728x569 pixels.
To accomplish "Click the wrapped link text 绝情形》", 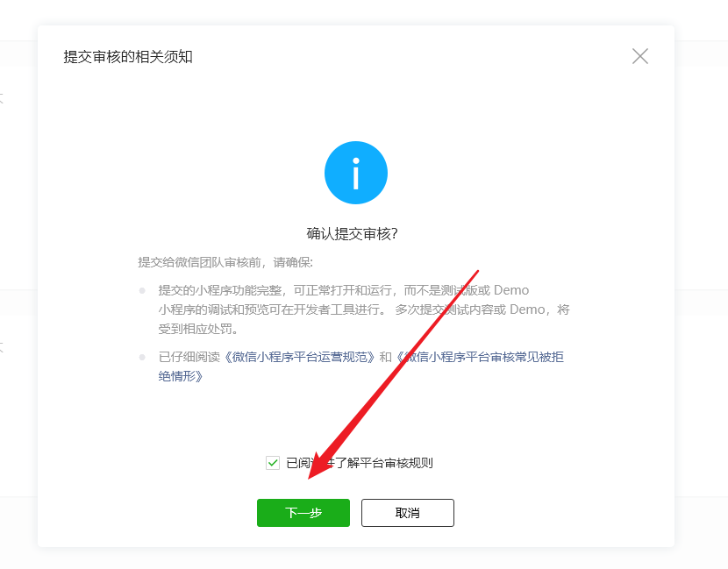I will [x=181, y=376].
